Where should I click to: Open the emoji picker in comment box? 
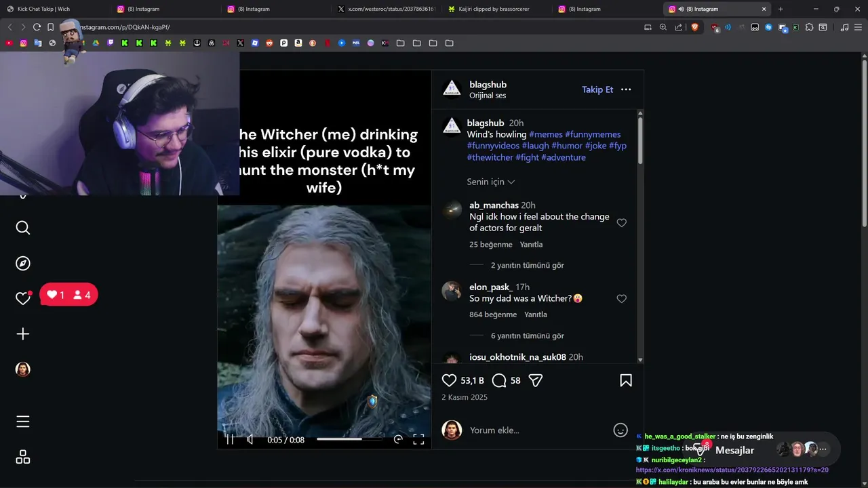620,430
